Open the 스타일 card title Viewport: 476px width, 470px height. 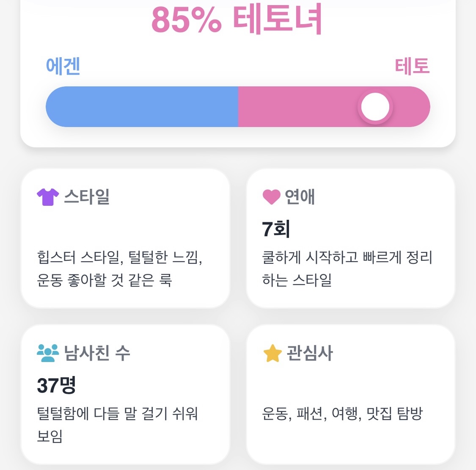click(x=86, y=197)
